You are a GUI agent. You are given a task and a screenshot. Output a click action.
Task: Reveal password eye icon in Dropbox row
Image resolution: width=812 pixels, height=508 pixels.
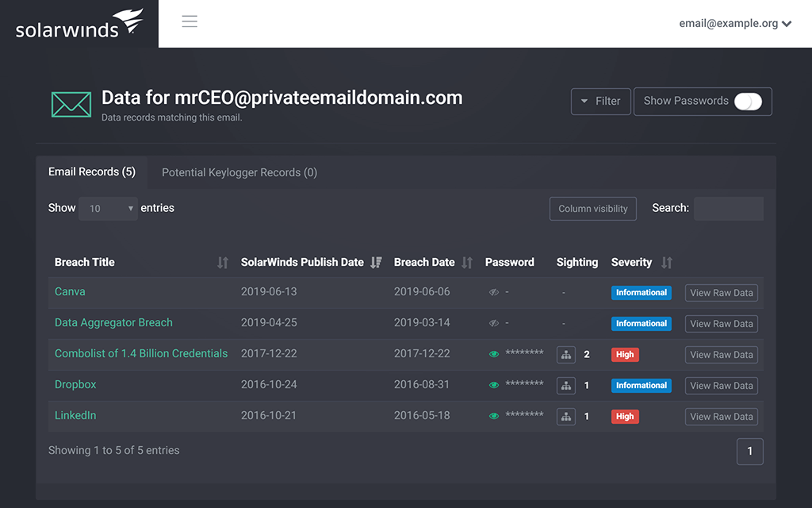point(494,385)
